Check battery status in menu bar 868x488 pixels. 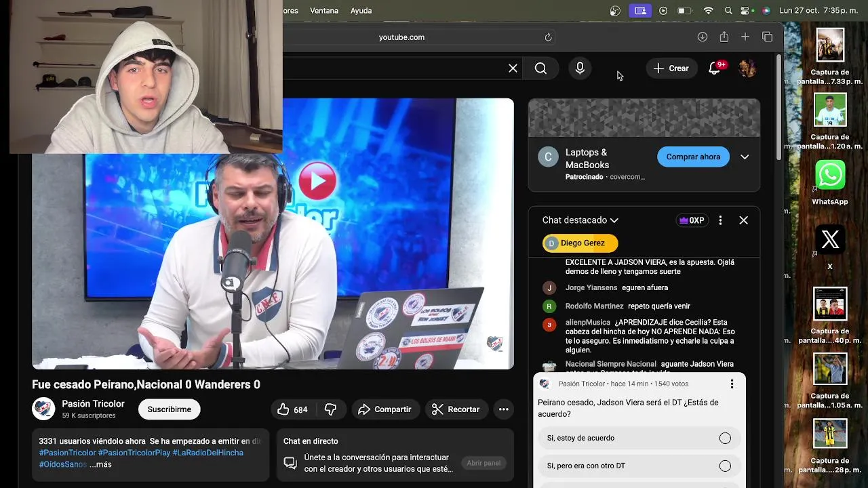click(x=685, y=11)
